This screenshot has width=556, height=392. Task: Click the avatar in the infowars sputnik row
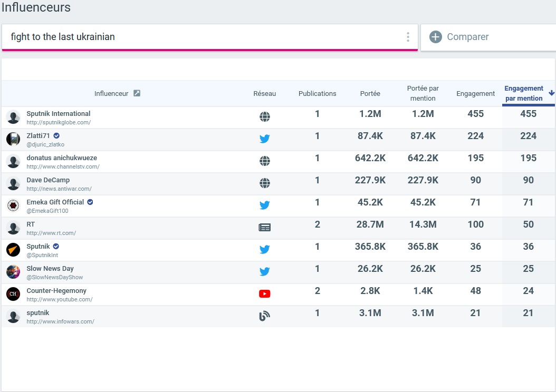coord(14,317)
